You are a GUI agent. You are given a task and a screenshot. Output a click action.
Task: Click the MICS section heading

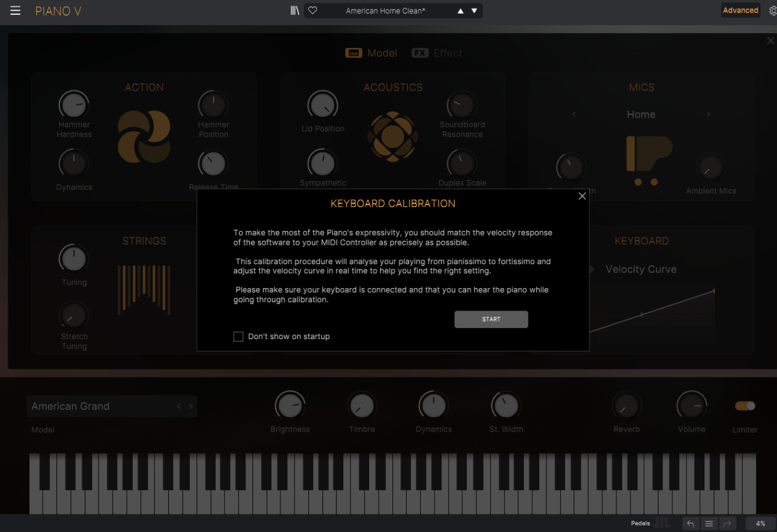(642, 87)
